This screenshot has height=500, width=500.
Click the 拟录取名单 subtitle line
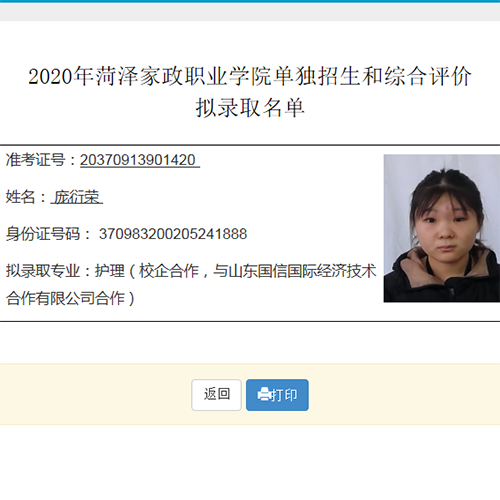coord(250,108)
